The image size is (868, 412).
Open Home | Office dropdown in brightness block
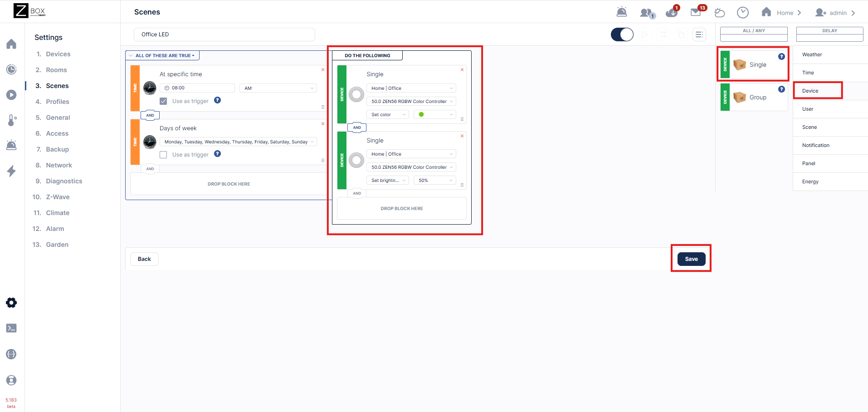[x=411, y=154]
